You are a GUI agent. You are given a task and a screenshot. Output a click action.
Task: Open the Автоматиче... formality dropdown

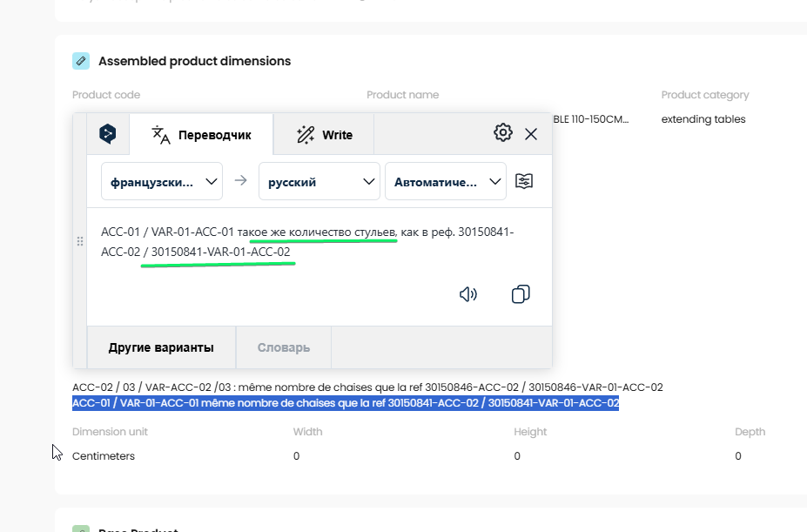point(446,181)
